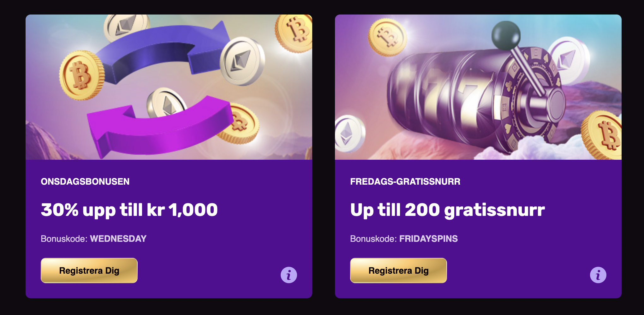The image size is (644, 315).
Task: Click the silver Ethereum coin left of slot machine
Action: click(349, 133)
